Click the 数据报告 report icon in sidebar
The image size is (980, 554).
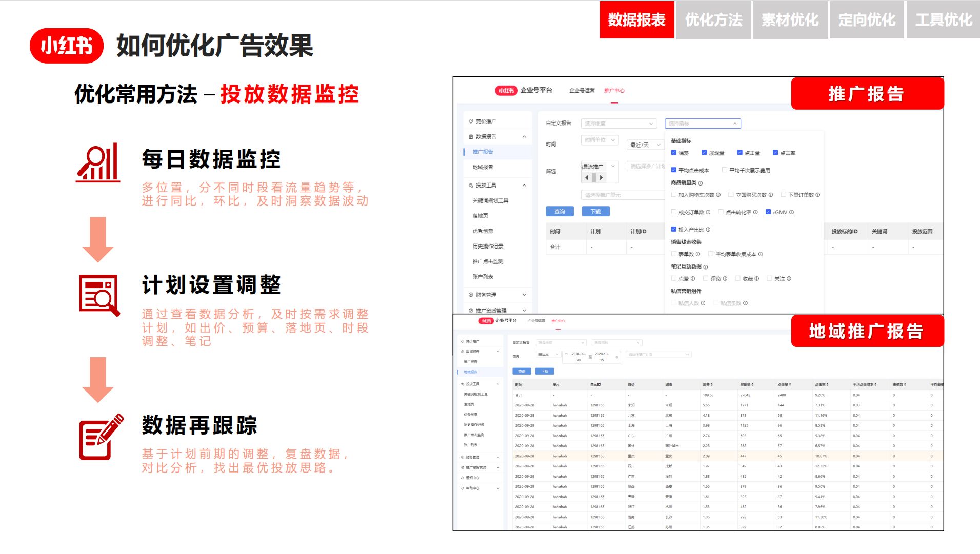[470, 136]
